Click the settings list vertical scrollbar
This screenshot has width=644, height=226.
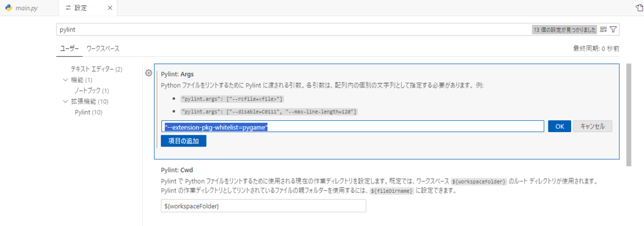click(x=628, y=114)
